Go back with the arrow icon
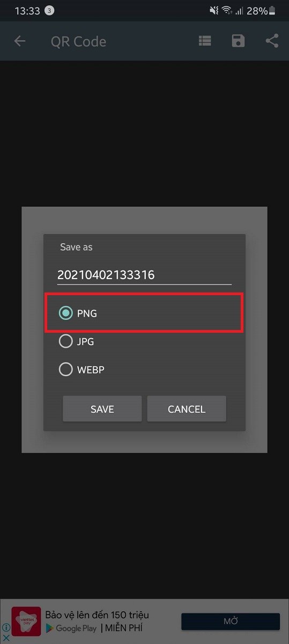This screenshot has width=289, height=644. (x=20, y=41)
